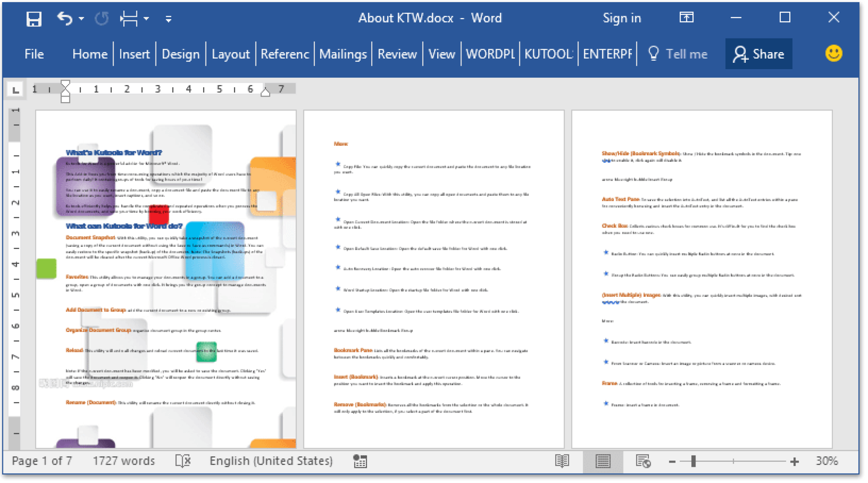This screenshot has width=868, height=483.
Task: Sign in to your Microsoft account
Action: click(x=622, y=18)
